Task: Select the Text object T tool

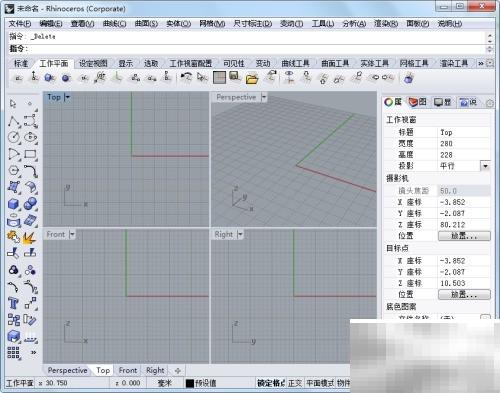Action: [x=14, y=303]
